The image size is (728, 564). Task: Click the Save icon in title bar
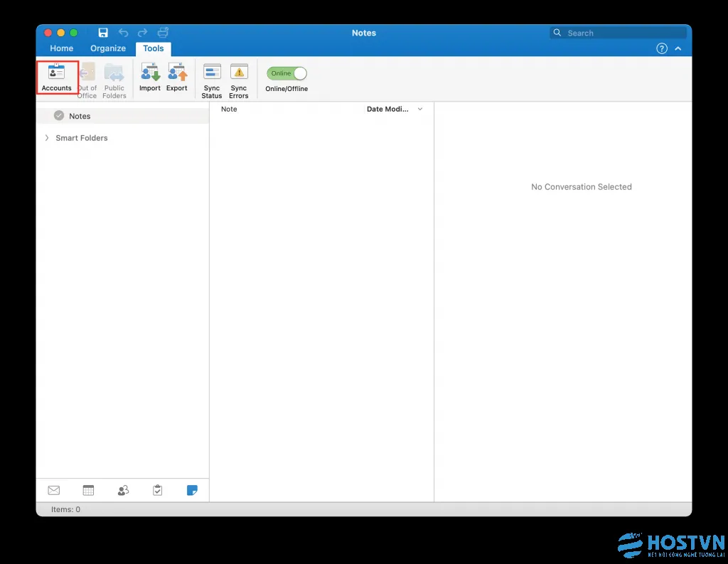tap(103, 33)
